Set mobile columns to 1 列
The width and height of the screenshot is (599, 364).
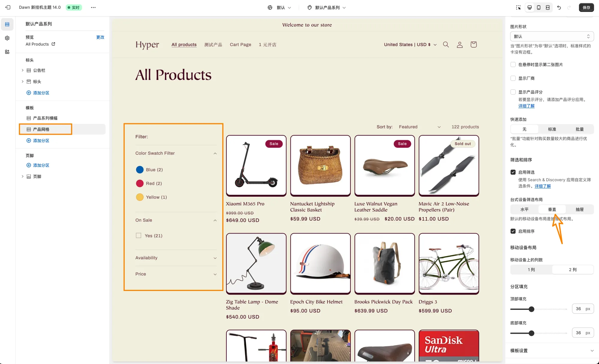point(531,270)
